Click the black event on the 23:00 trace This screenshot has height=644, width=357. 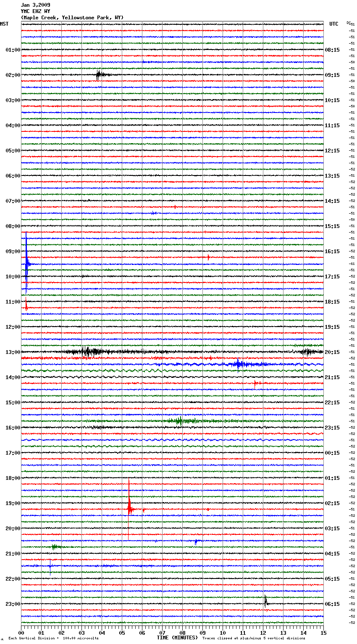click(266, 602)
